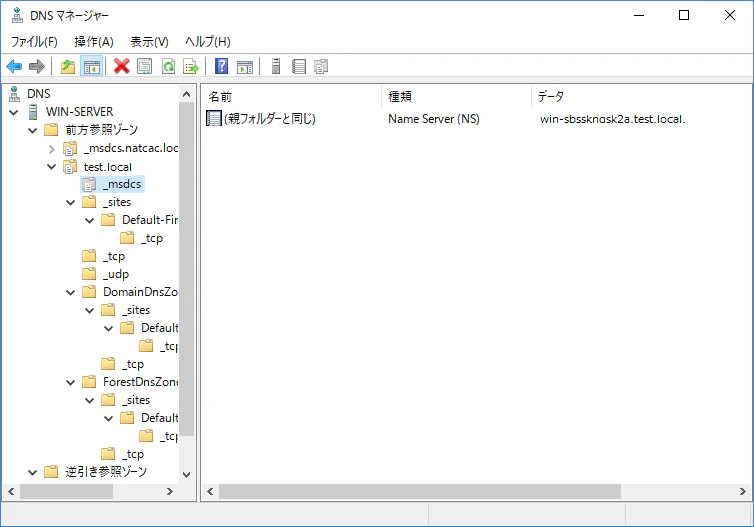Viewport: 754px width, 527px height.
Task: Delete selection with the red X icon
Action: (122, 66)
